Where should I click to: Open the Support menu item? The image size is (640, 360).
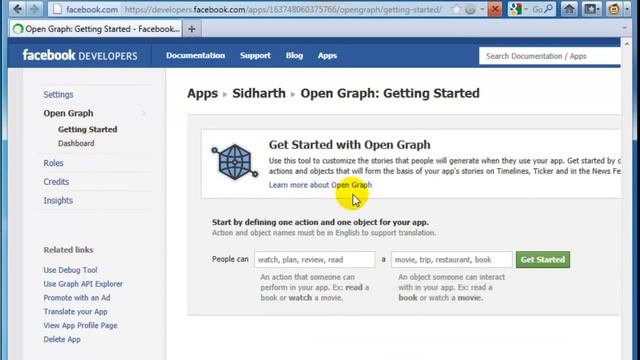(255, 56)
